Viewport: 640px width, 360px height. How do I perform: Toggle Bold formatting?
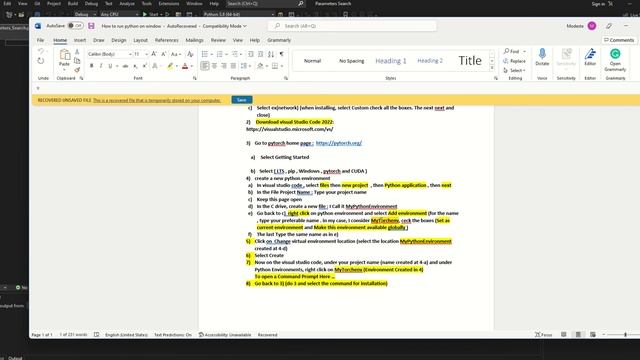(x=91, y=66)
